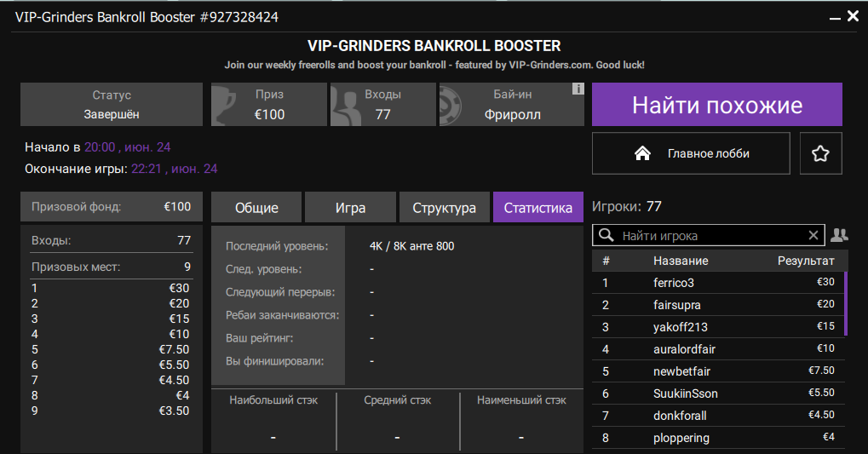The width and height of the screenshot is (868, 454).
Task: Select player ploppering
Action: pyautogui.click(x=718, y=438)
